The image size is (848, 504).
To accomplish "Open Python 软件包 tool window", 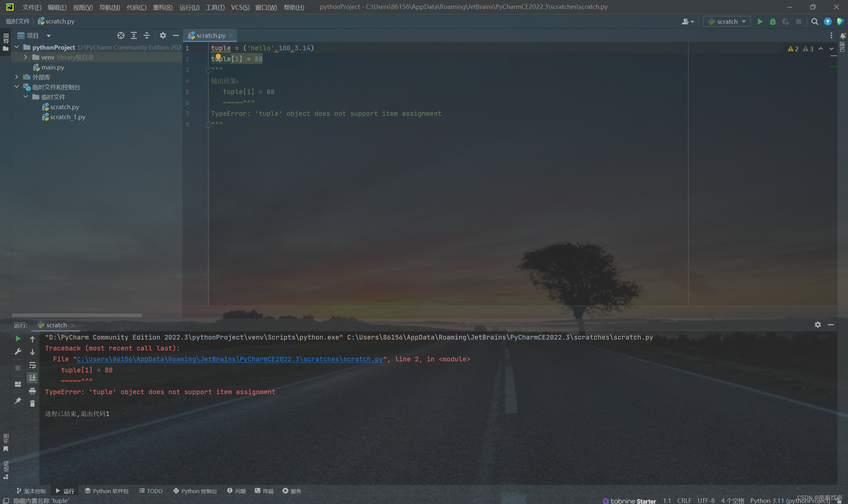I will pos(106,491).
